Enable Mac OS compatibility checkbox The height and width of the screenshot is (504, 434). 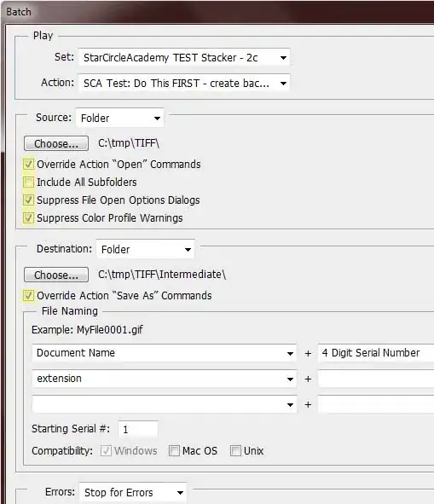click(174, 450)
